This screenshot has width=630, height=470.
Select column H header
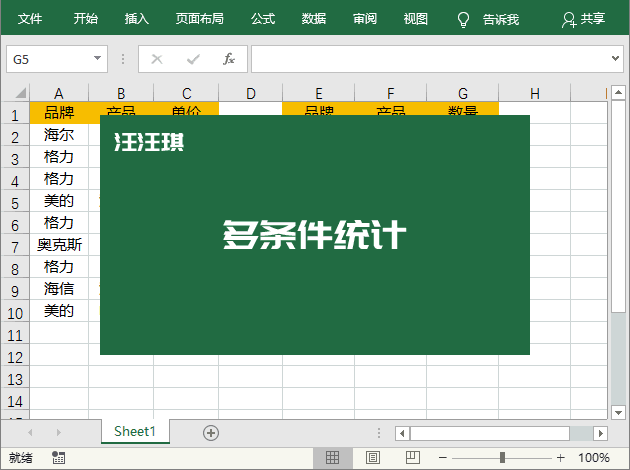534,93
